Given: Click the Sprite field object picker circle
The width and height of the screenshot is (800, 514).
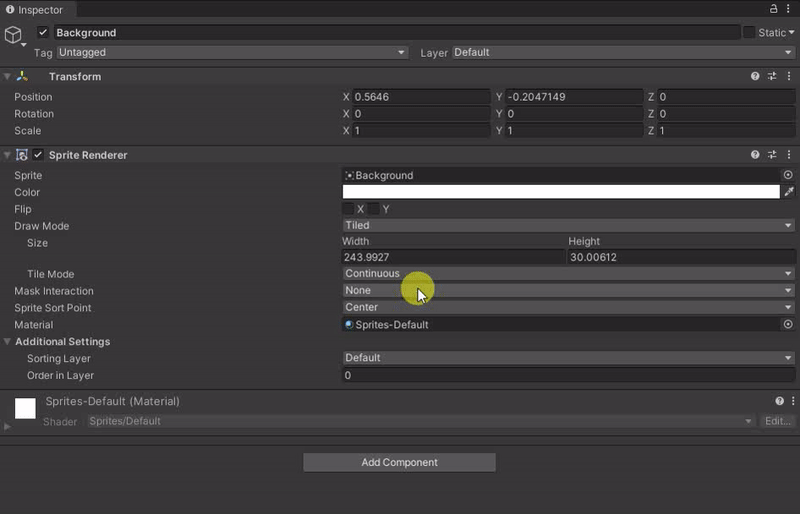Looking at the screenshot, I should (788, 175).
